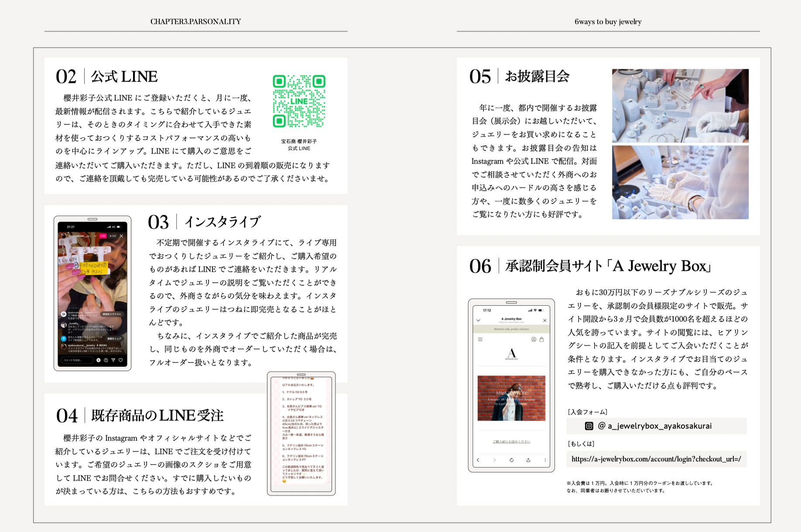Tap the browser back arrow in A Jewelry Box phone

[478, 460]
